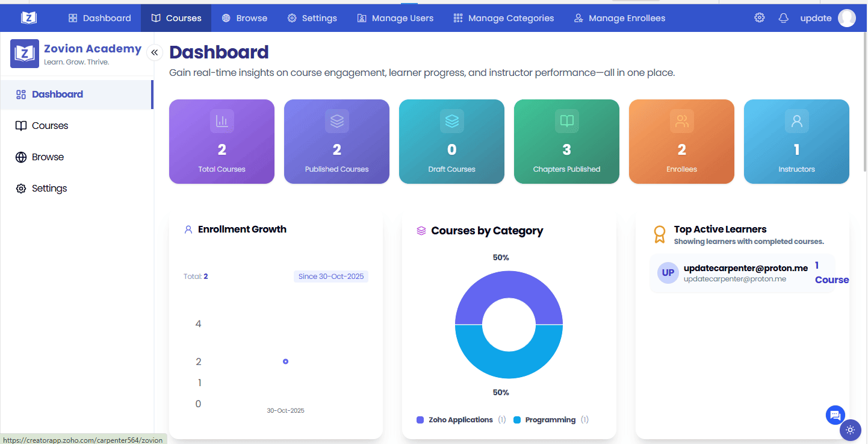Viewport: 868px width, 444px height.
Task: Toggle the light/dark theme button
Action: [850, 430]
